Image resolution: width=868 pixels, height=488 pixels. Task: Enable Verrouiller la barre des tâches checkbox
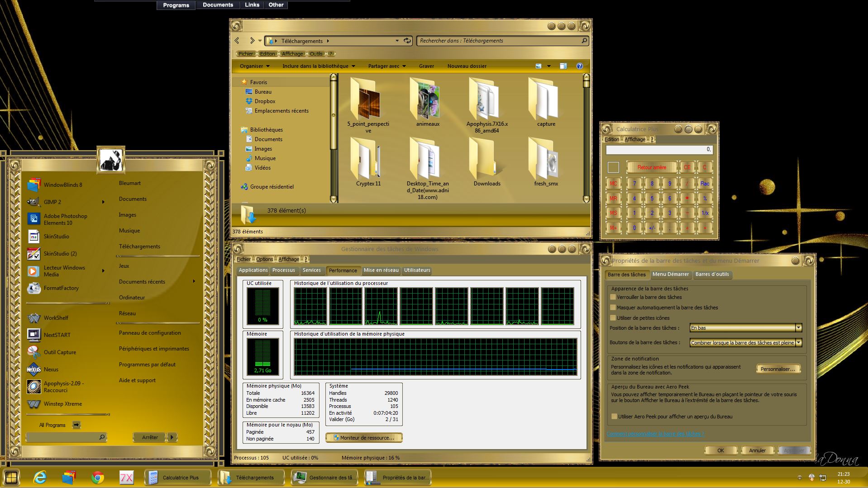click(x=613, y=297)
